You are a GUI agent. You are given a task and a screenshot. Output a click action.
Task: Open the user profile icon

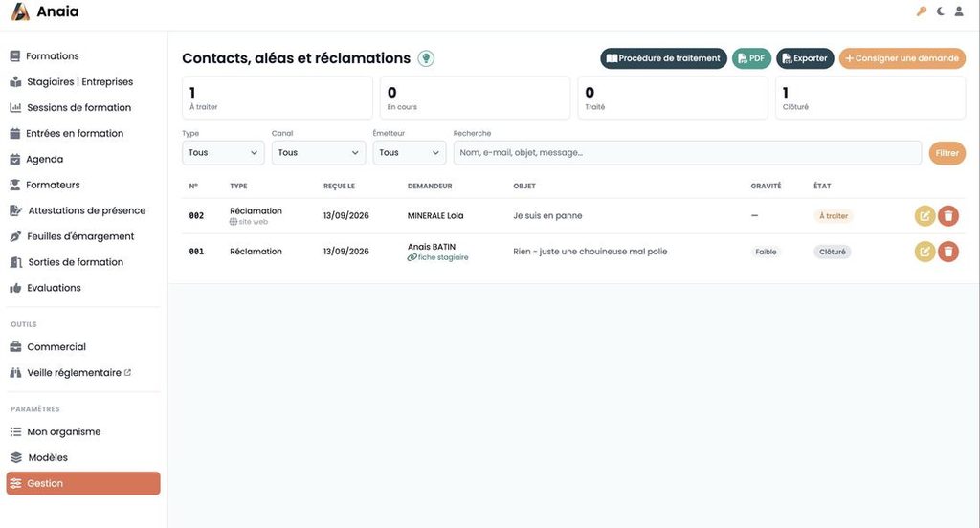[x=959, y=11]
